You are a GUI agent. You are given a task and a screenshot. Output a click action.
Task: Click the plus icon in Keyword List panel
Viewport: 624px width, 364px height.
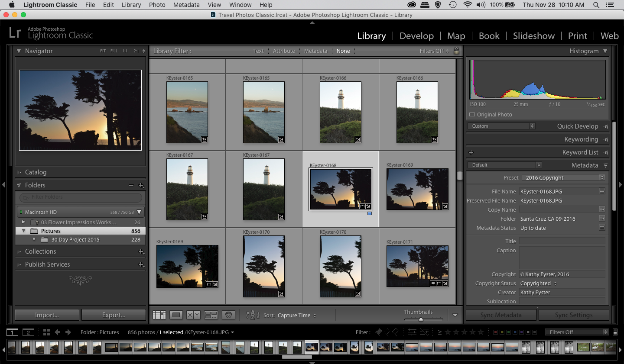(x=471, y=152)
